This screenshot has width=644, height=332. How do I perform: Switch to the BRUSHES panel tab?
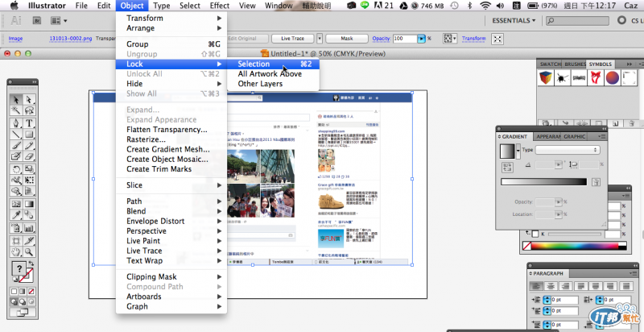pos(575,64)
